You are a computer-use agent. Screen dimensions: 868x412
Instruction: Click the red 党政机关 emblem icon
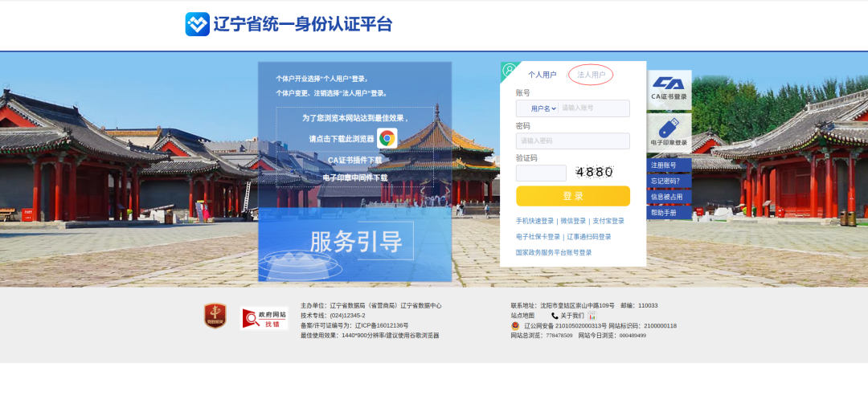[x=215, y=316]
